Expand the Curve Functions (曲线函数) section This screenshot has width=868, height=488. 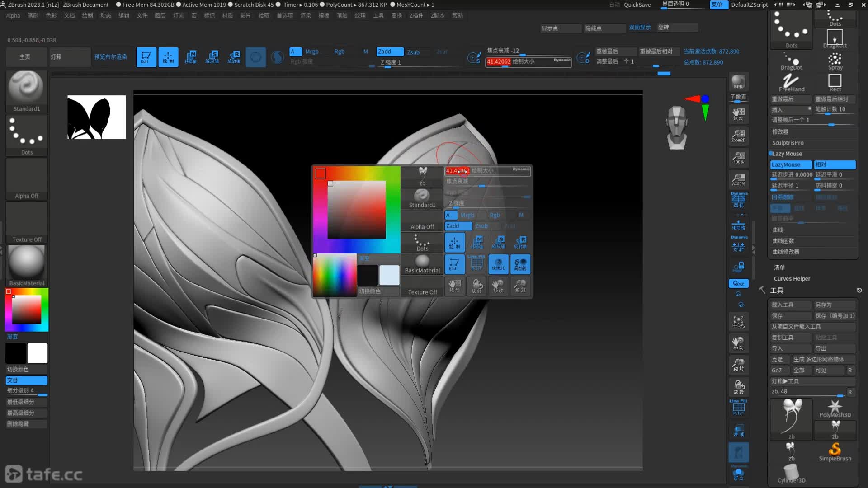783,241
